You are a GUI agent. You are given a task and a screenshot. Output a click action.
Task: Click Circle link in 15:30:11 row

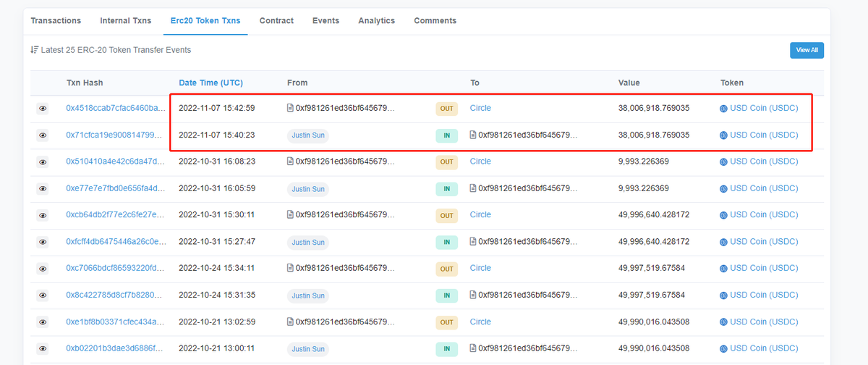[x=480, y=214]
